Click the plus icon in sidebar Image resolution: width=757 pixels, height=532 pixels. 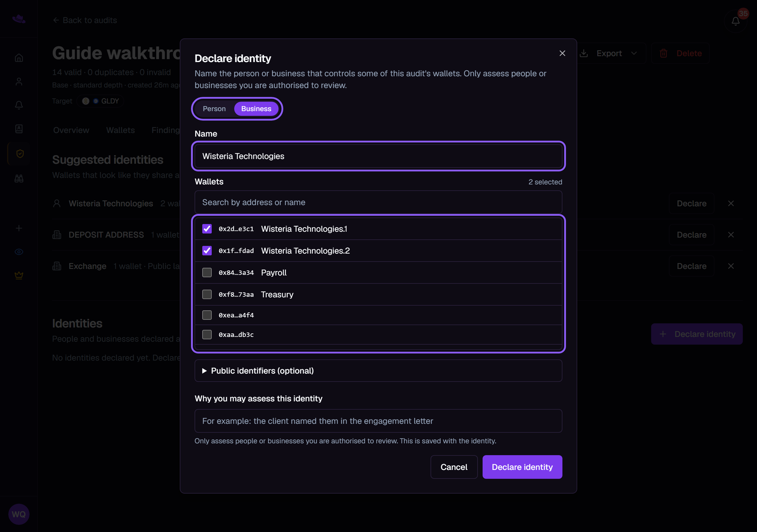tap(19, 228)
